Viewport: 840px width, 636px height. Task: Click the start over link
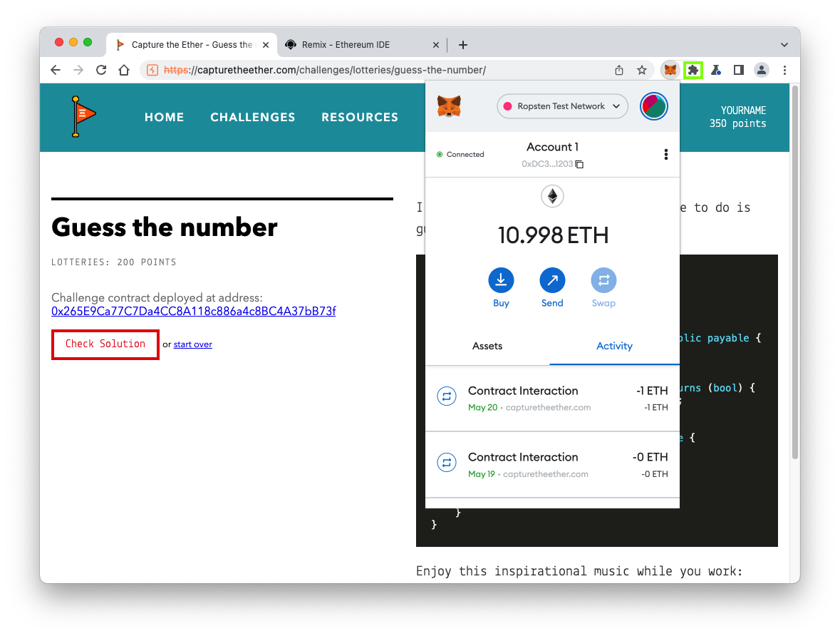click(193, 344)
